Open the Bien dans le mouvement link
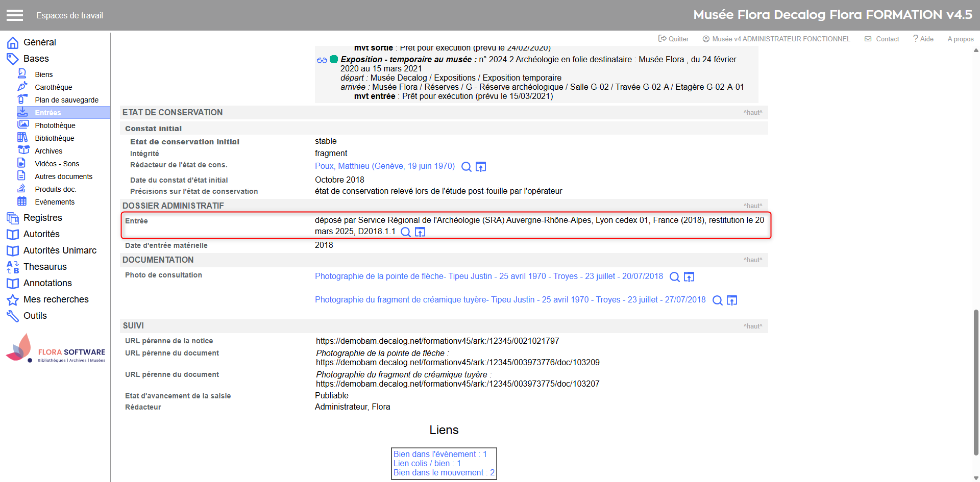 coord(444,473)
